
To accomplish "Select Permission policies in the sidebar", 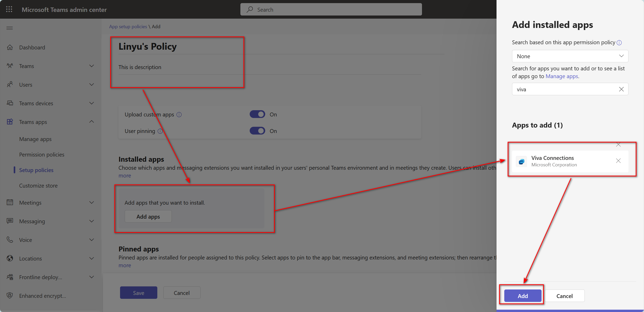I will coord(42,154).
